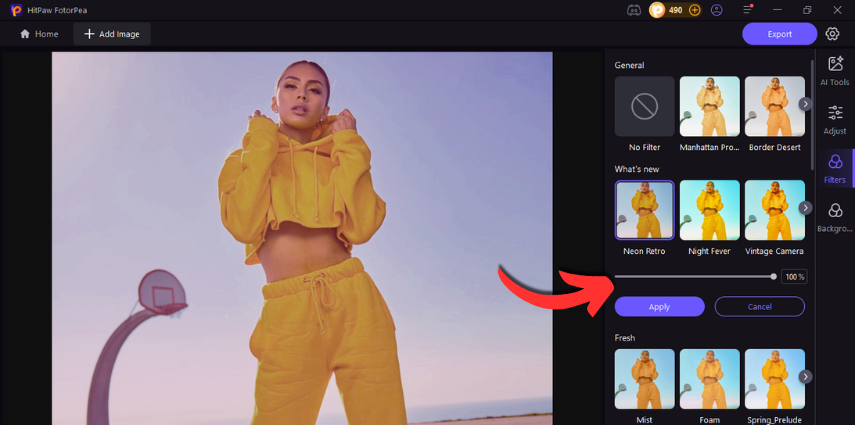Open the user account profile icon

(x=717, y=10)
